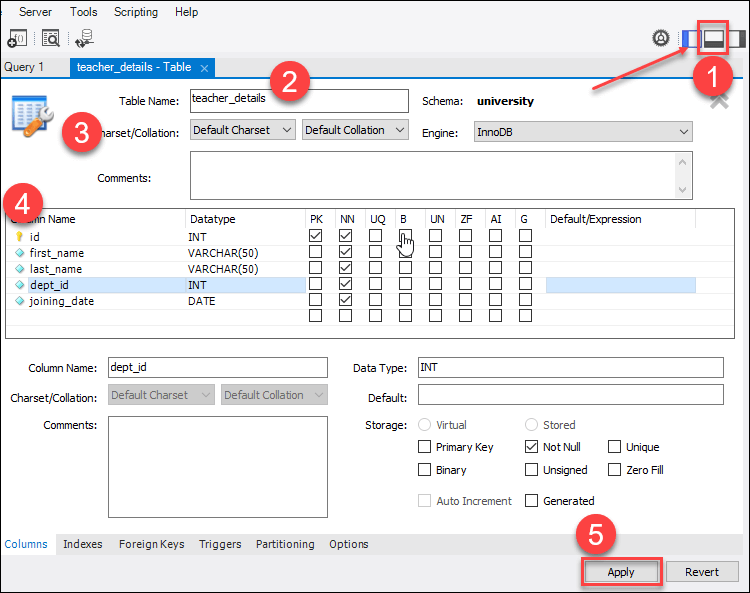Screen dimensions: 750x593
Task: Enable Primary Key checkbox in Storage section
Action: coord(425,447)
